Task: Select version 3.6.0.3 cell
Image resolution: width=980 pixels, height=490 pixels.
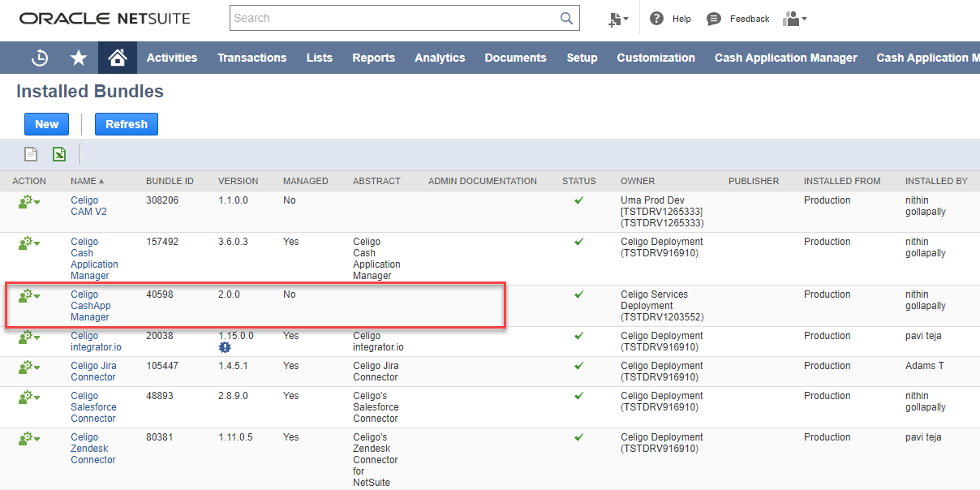Action: click(x=234, y=242)
